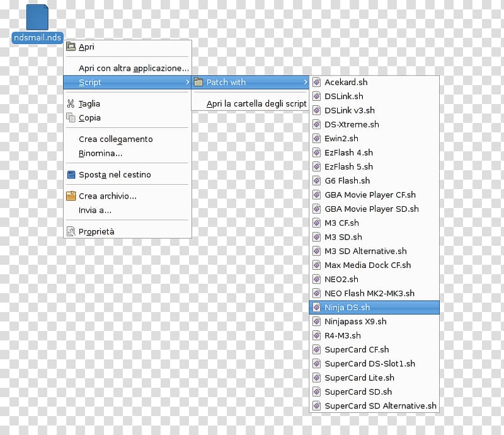Click the ndsmail.nds file name label
Viewport: 504px width, 435px height.
tap(37, 38)
